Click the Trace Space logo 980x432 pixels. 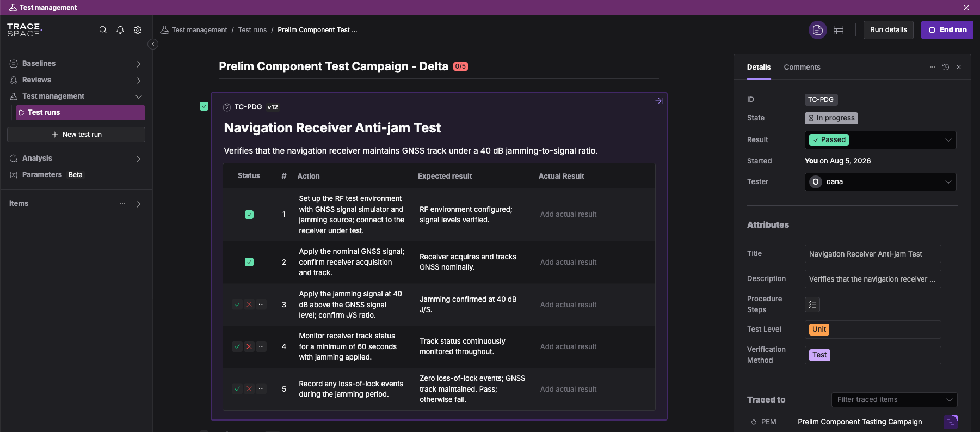click(24, 30)
